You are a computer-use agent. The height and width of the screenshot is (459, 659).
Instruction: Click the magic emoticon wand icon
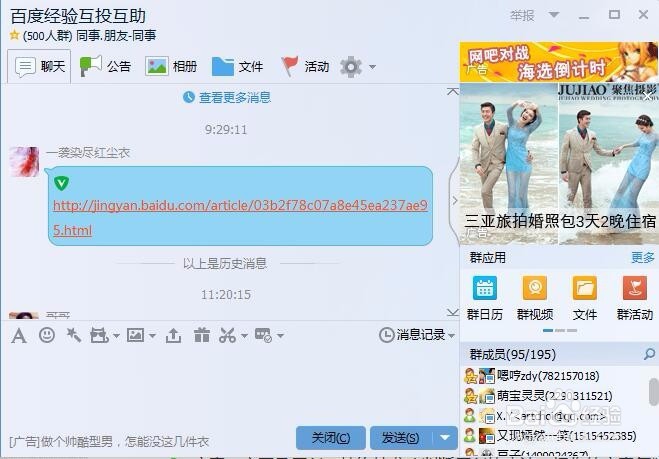tap(74, 335)
